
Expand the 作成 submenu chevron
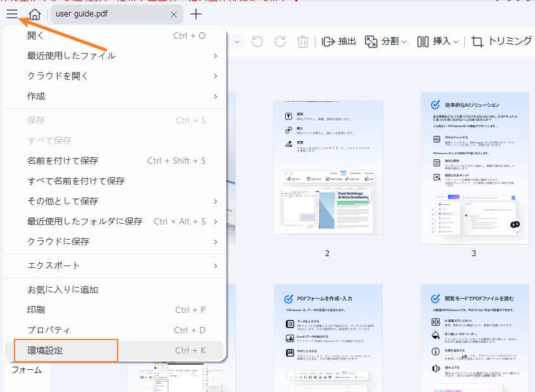pos(215,97)
